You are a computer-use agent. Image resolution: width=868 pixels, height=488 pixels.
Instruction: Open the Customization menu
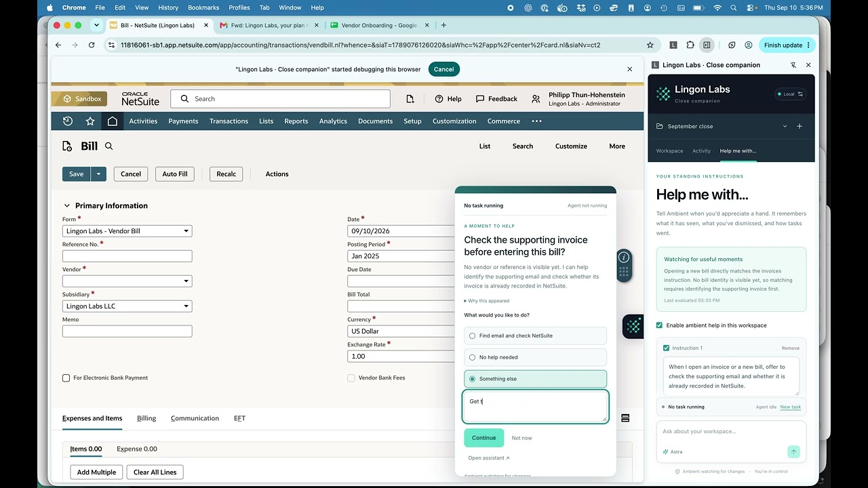tap(454, 121)
